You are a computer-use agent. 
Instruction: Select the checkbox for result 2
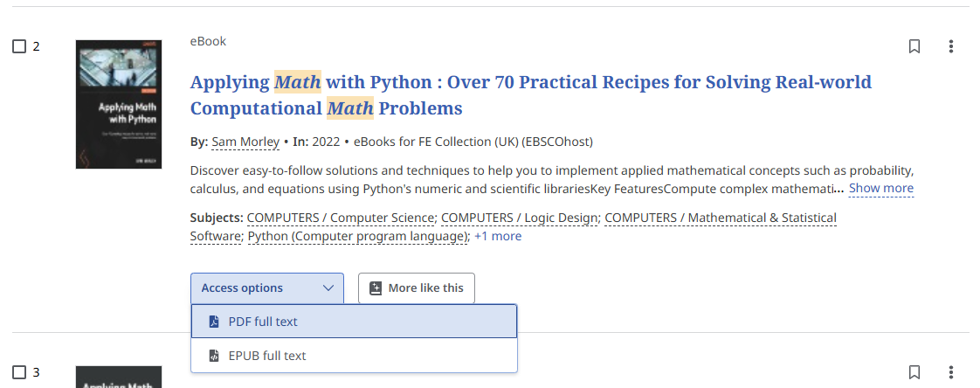19,46
